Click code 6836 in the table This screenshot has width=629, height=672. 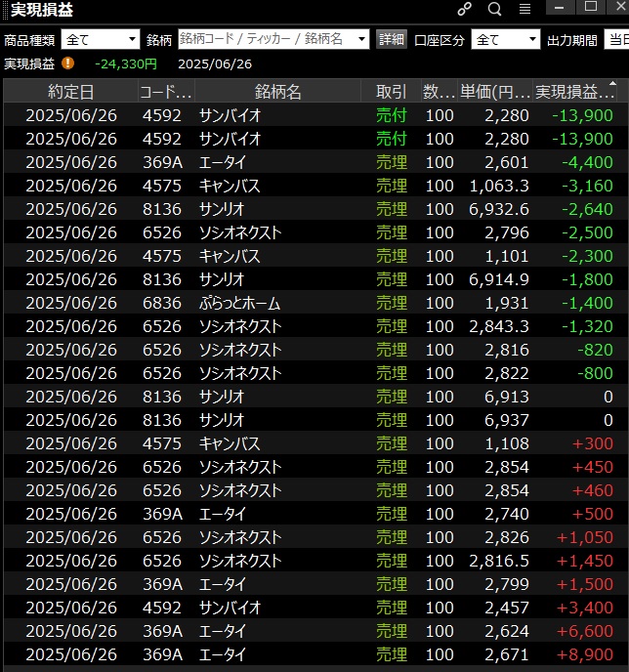pyautogui.click(x=162, y=303)
